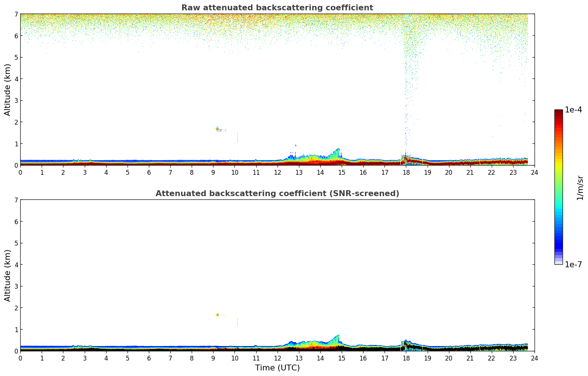Click the 4 km tick label on lower plot

[16, 265]
